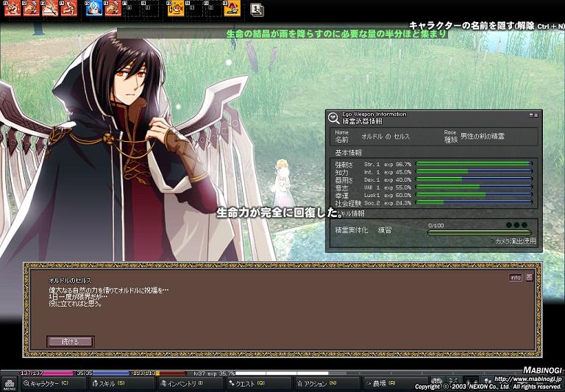This screenshot has height=392, width=565.
Task: Open the クエスト (Q) menu
Action: pyautogui.click(x=258, y=384)
